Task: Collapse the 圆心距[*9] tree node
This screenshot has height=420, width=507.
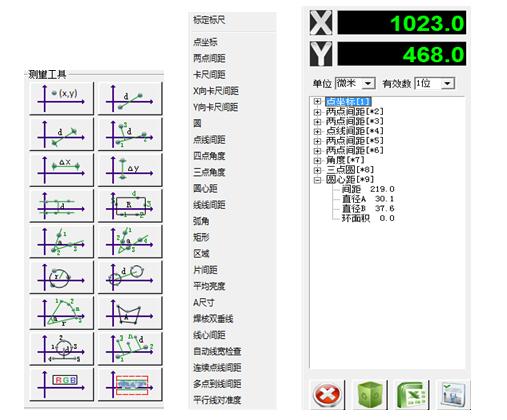Action: click(x=317, y=180)
